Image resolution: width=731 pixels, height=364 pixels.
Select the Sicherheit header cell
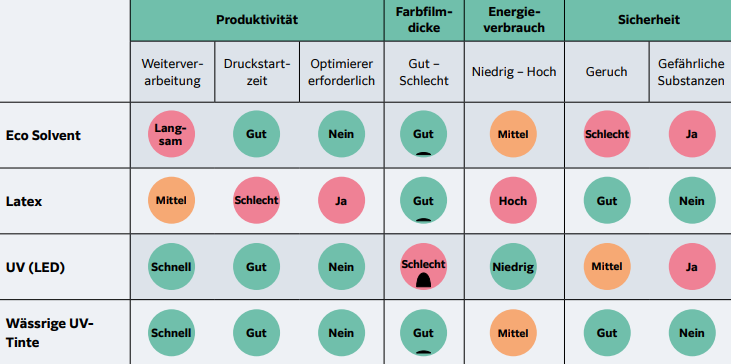(648, 20)
